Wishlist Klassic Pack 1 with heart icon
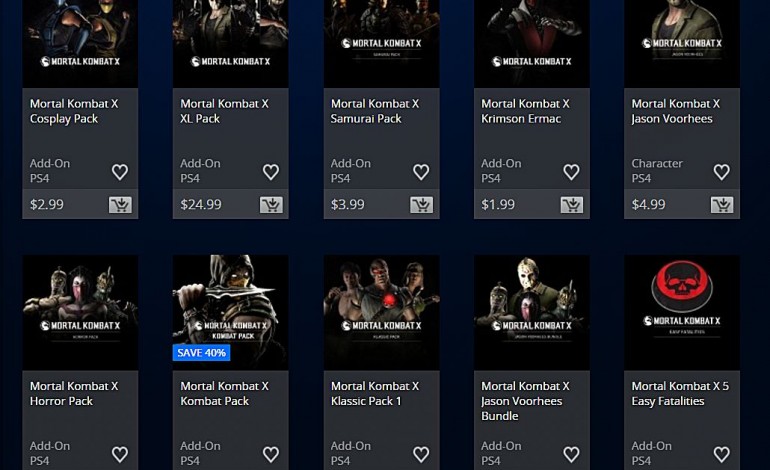Viewport: 770px width, 470px height. point(421,454)
